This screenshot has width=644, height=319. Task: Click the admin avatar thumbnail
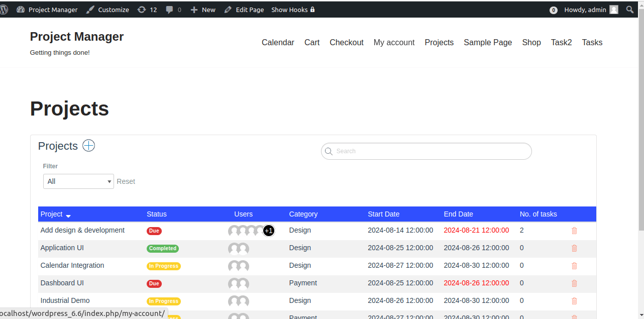tap(614, 10)
